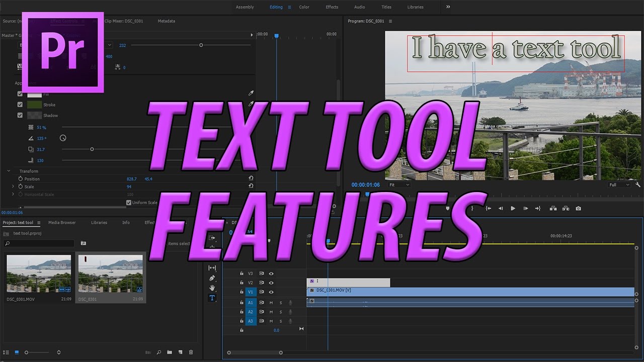The width and height of the screenshot is (644, 362).
Task: Export a frame using the camera icon
Action: [x=578, y=208]
